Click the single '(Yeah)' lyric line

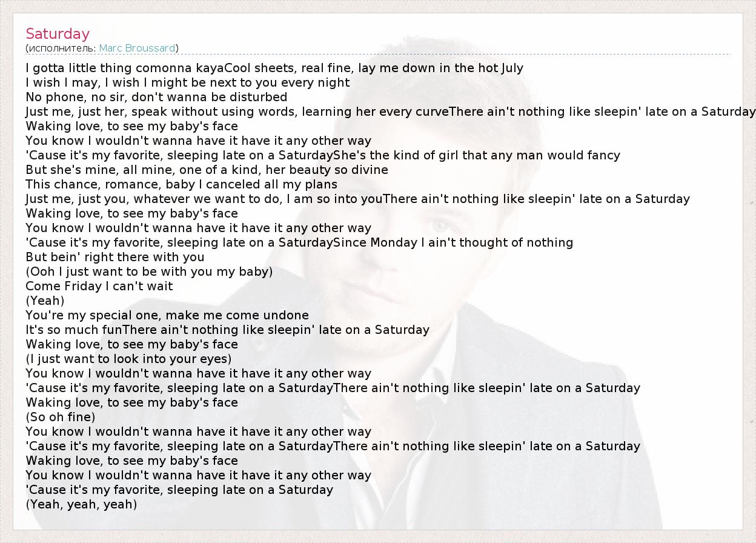45,301
